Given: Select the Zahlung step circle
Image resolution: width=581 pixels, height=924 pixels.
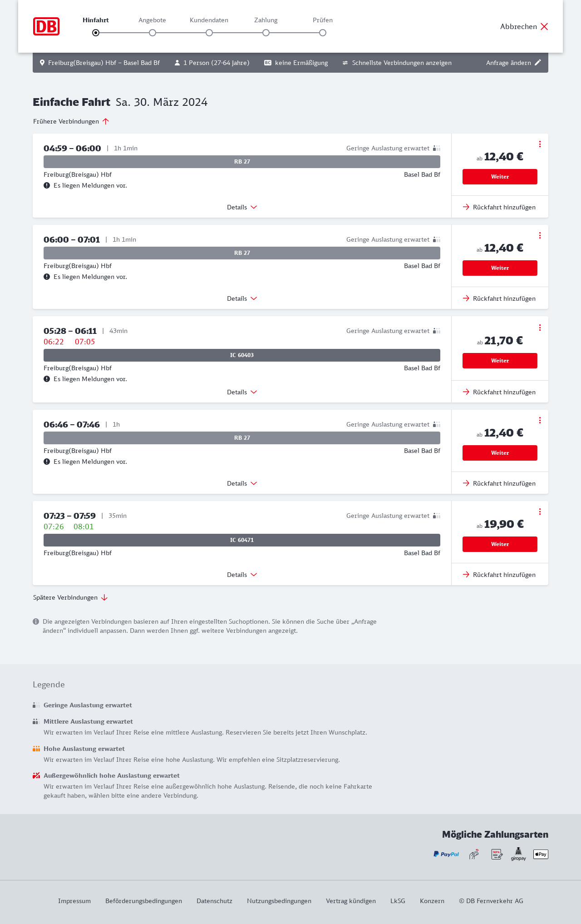Looking at the screenshot, I should point(266,33).
